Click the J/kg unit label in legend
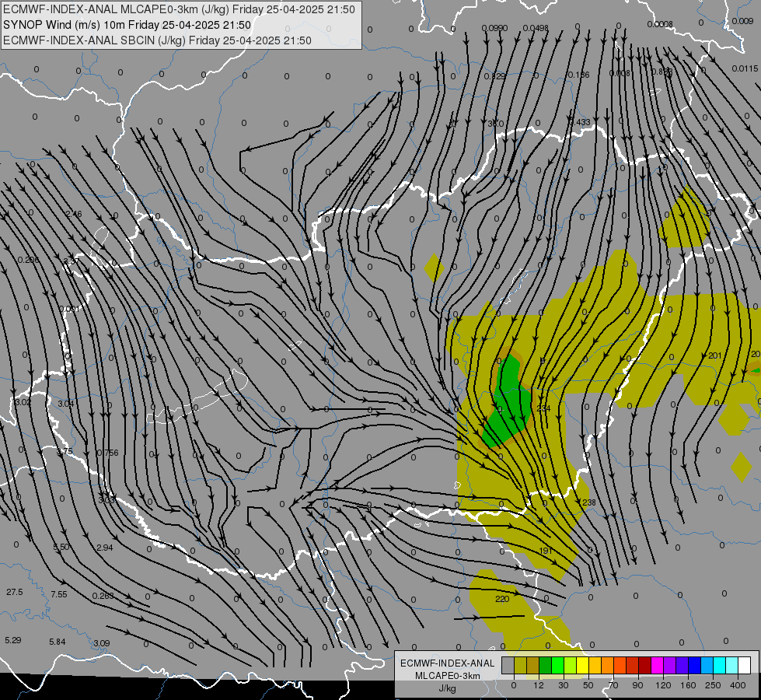Screen dimensions: 761x700 click(448, 688)
